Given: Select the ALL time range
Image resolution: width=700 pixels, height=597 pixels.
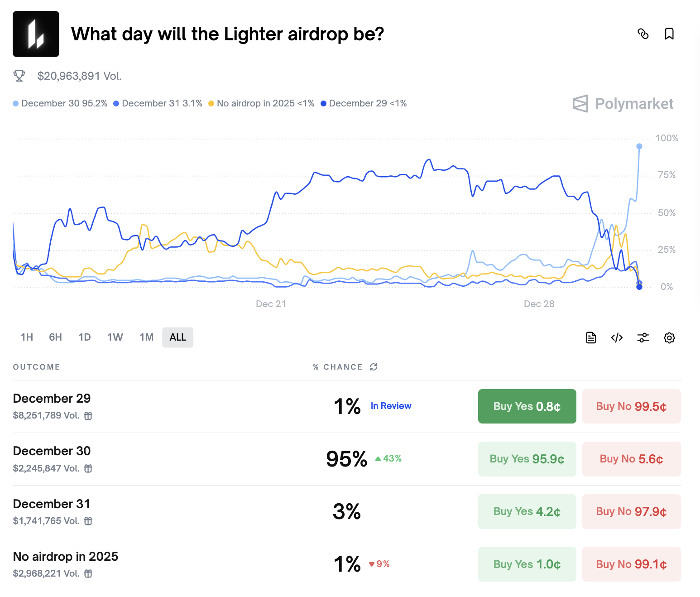Looking at the screenshot, I should click(x=177, y=337).
